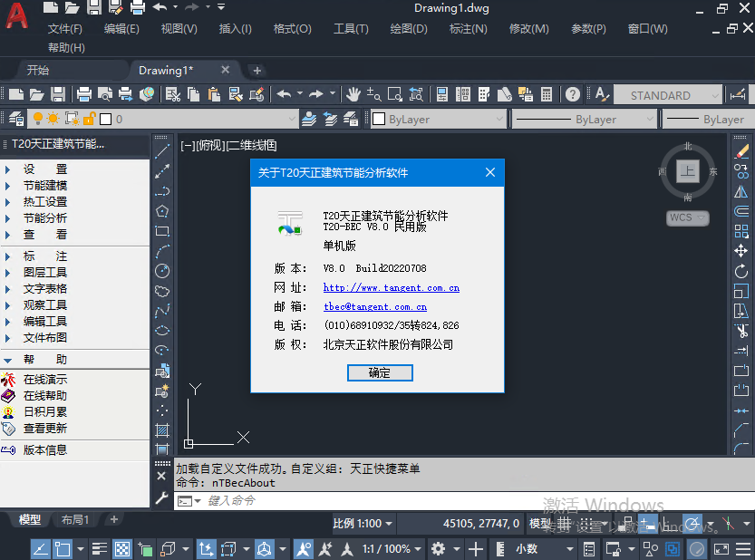This screenshot has height=560, width=755.
Task: Switch to the 布局1 layout tab
Action: pos(75,519)
